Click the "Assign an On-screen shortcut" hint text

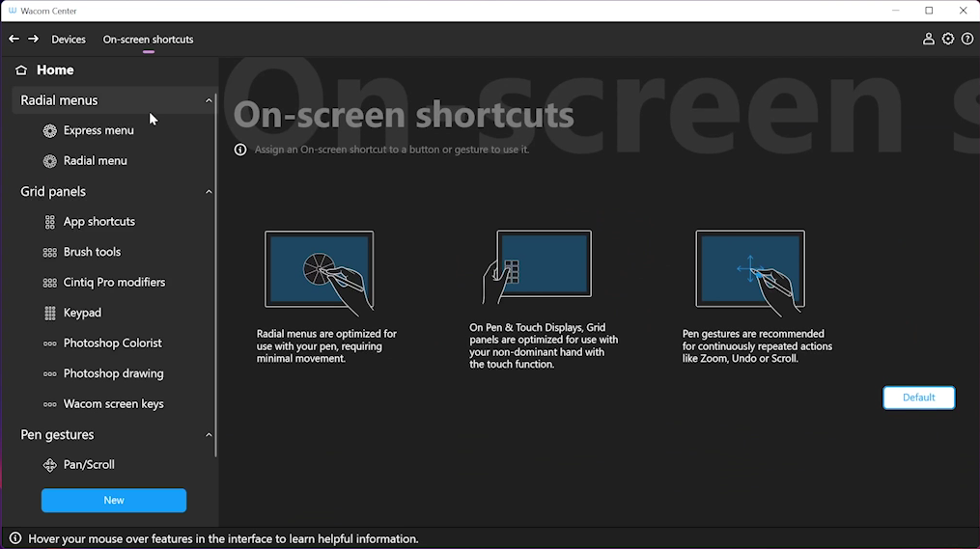pos(392,150)
